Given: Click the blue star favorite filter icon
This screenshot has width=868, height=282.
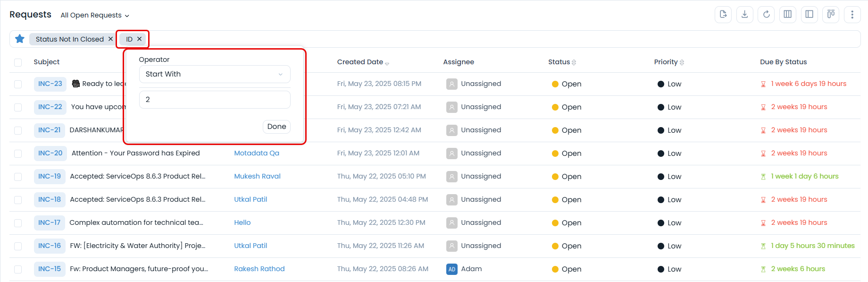Looking at the screenshot, I should pyautogui.click(x=20, y=39).
